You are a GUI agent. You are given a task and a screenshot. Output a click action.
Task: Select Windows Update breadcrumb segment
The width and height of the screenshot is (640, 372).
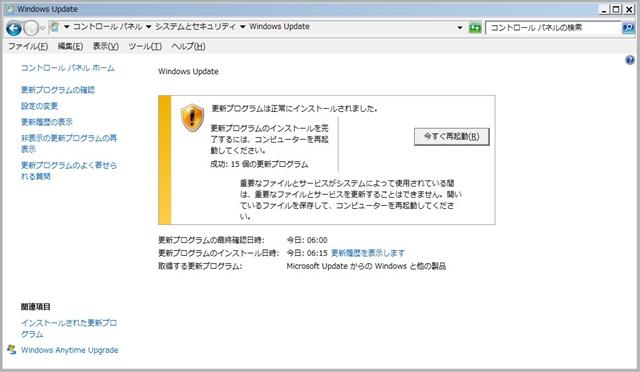(279, 27)
